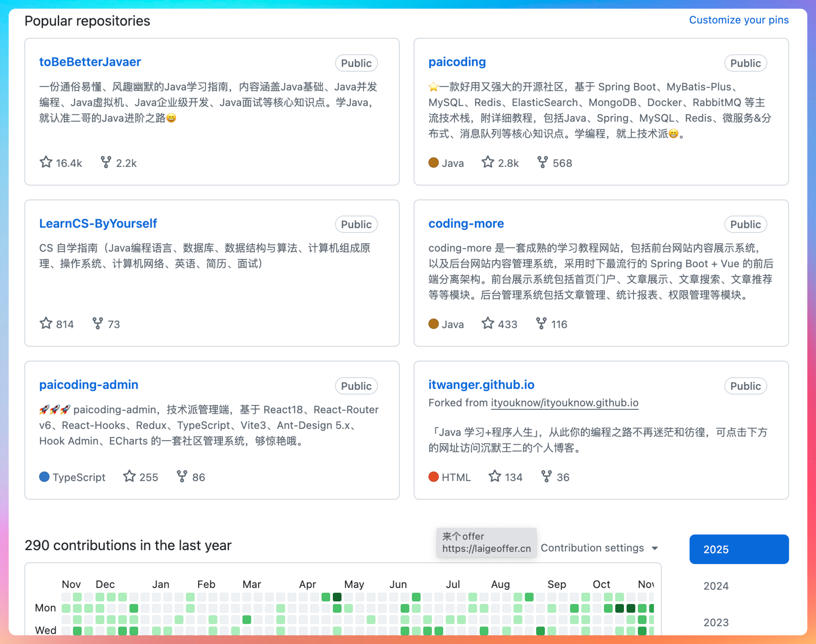Open the toBeBetterJavaer repository link
The width and height of the screenshot is (816, 644).
click(90, 62)
